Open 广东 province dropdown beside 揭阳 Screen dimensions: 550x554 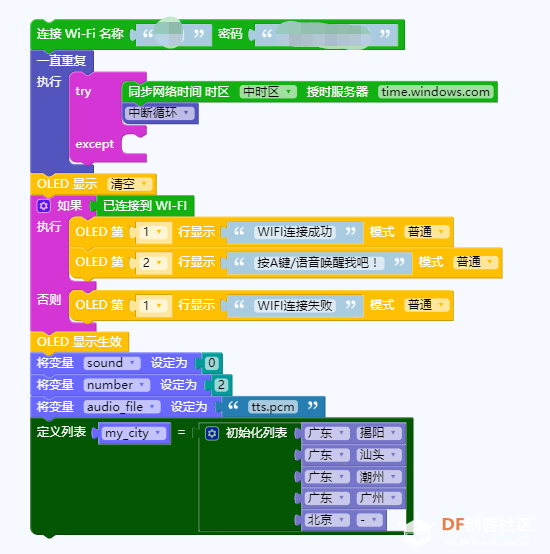pos(327,433)
